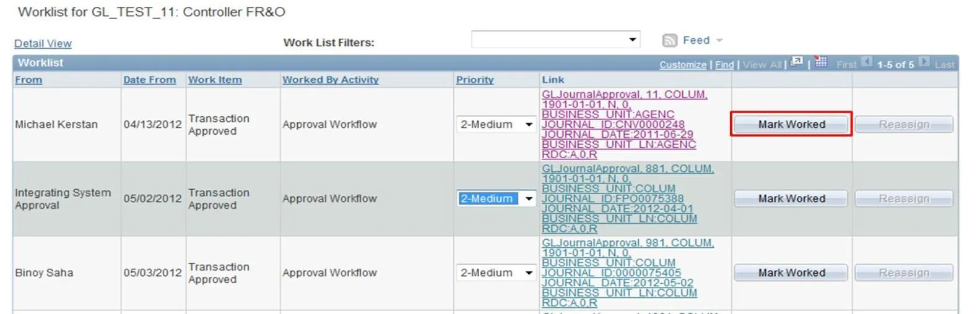Click Last page link
Image resolution: width=980 pixels, height=314 pixels.
(945, 64)
